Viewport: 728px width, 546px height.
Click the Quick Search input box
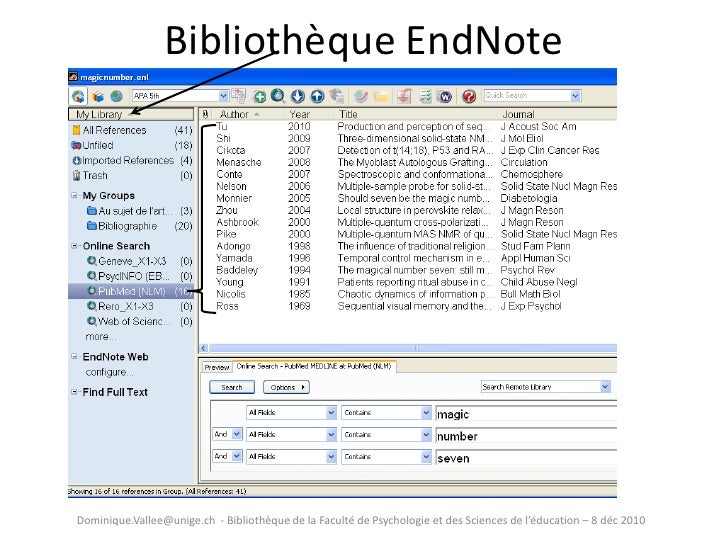(x=527, y=96)
